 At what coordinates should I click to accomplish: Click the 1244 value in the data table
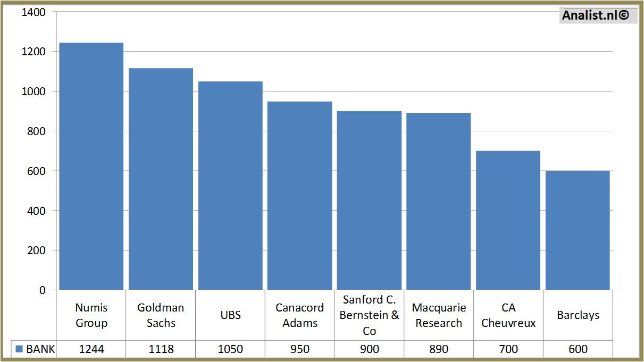tap(91, 349)
